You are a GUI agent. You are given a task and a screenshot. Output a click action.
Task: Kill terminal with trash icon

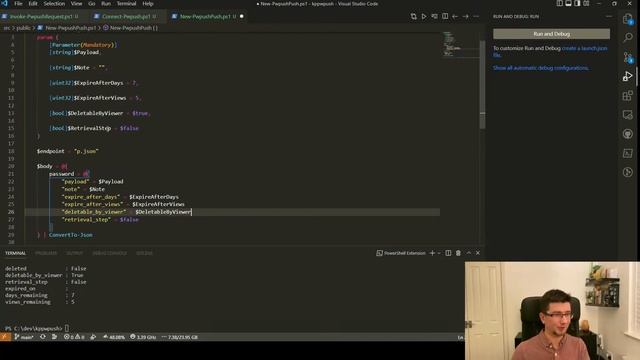(458, 253)
